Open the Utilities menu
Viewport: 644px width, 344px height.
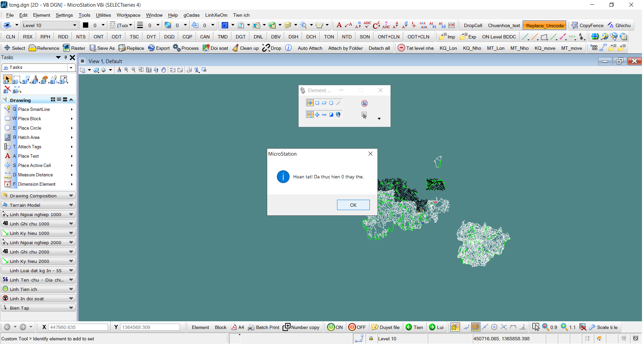pyautogui.click(x=103, y=15)
